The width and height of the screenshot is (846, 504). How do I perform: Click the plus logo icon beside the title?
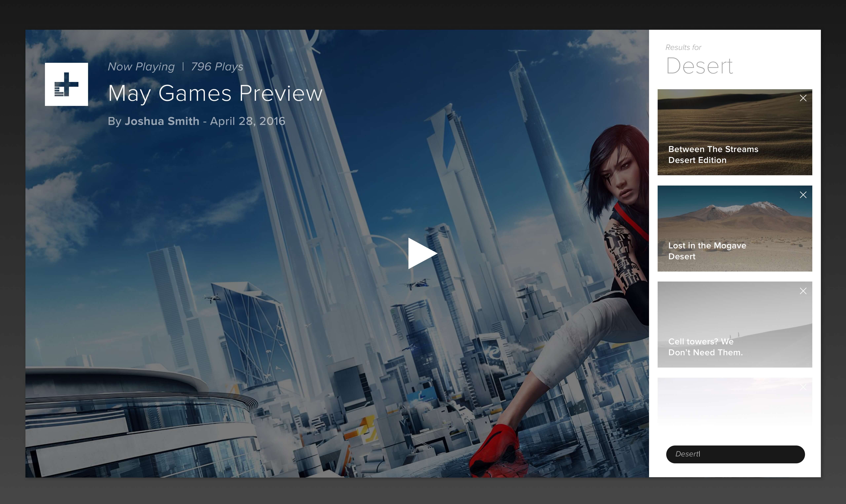[x=67, y=84]
